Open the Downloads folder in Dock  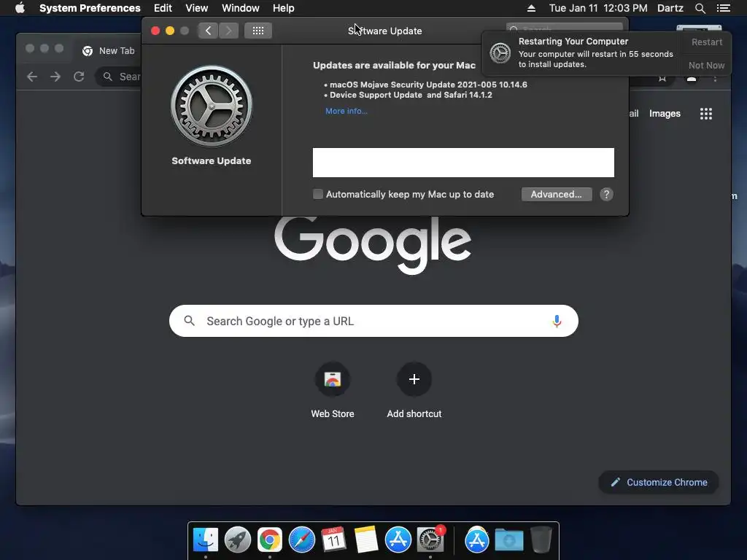click(x=508, y=540)
